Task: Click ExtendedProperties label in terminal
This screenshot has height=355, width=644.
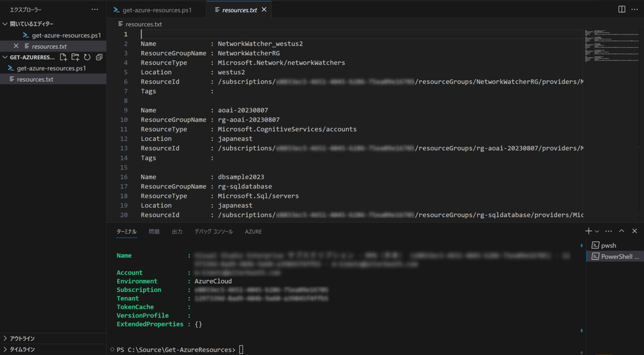Action: coord(150,324)
